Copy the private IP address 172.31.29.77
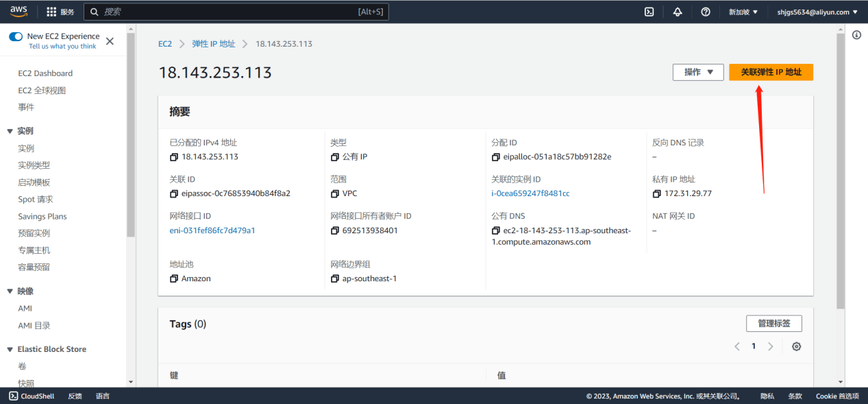Image resolution: width=868 pixels, height=404 pixels. click(657, 193)
